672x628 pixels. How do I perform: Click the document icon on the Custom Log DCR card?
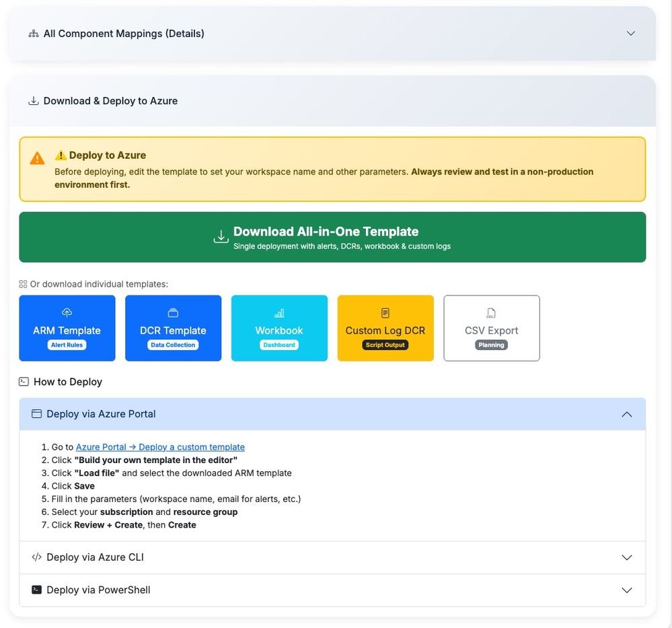(385, 312)
